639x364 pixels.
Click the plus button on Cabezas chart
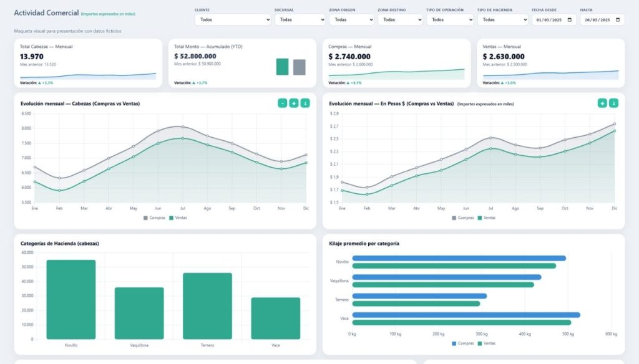pyautogui.click(x=293, y=103)
